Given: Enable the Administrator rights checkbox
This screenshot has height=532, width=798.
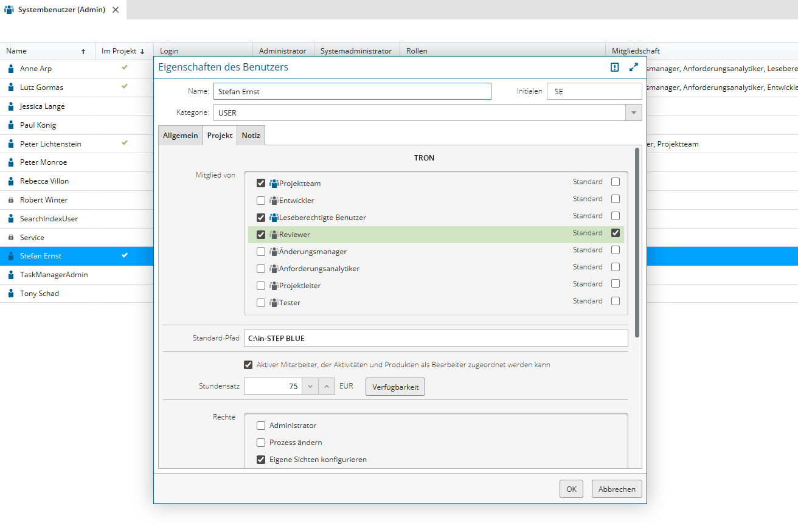Looking at the screenshot, I should (261, 426).
